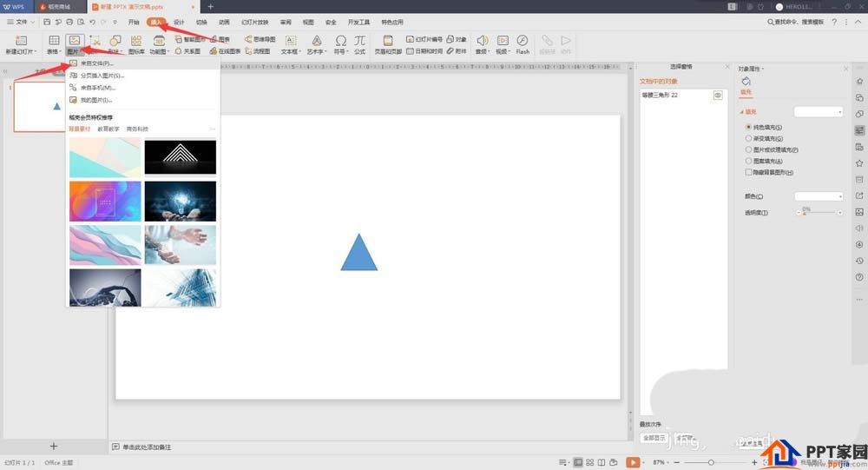This screenshot has height=470, width=868.
Task: Click the Video (视频) icon
Action: click(502, 41)
